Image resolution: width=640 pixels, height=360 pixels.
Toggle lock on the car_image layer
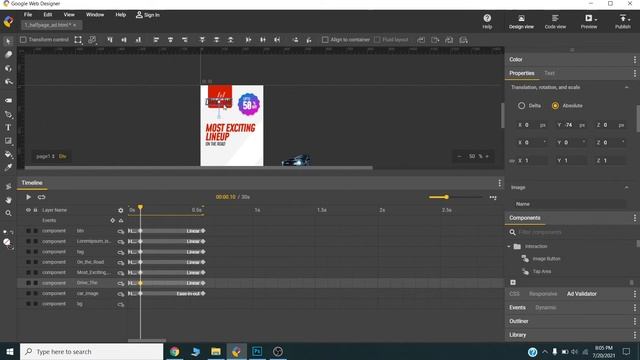pyautogui.click(x=36, y=293)
